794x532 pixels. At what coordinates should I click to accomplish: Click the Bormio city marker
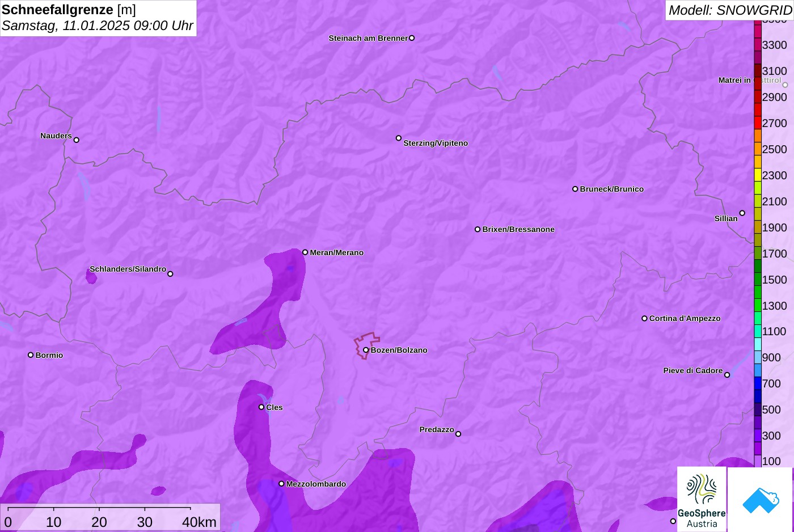(x=31, y=355)
